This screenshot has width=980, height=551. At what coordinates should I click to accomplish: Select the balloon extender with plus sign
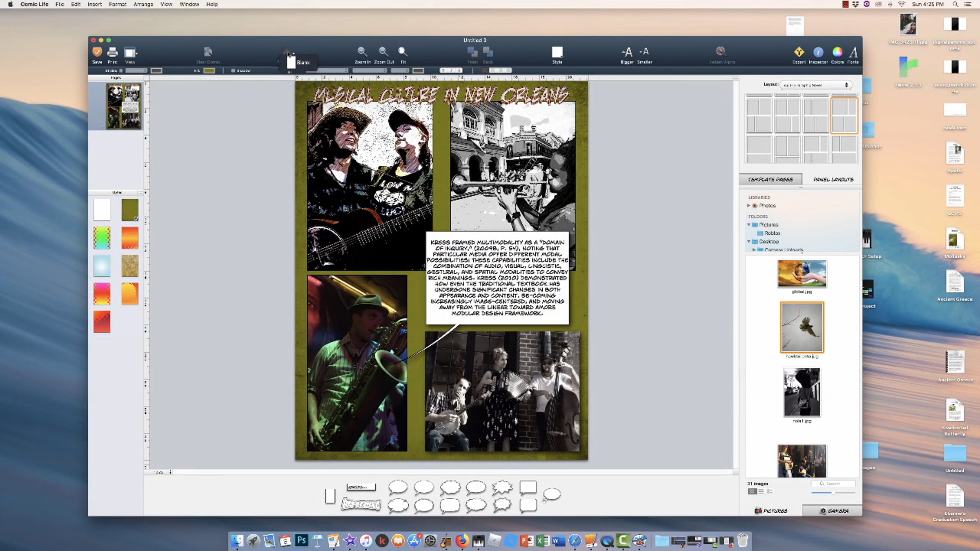click(551, 494)
